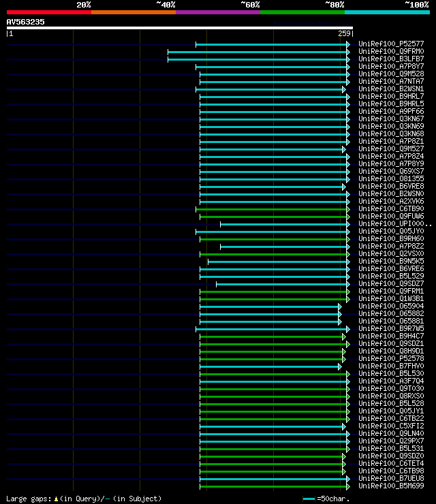Select the UniRef100_B7FHV0 label
This screenshot has height=504, width=436.
pos(391,366)
